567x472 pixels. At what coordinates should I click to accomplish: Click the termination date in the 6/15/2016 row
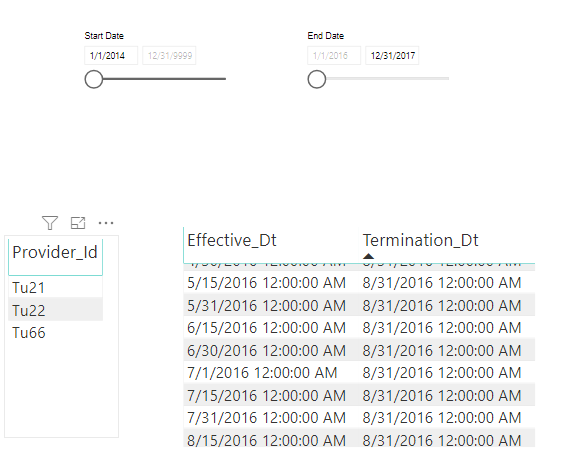point(442,328)
